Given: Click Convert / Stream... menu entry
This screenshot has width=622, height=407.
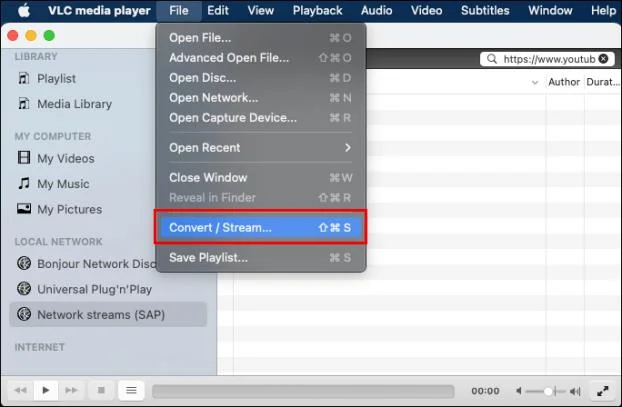Looking at the screenshot, I should (261, 228).
